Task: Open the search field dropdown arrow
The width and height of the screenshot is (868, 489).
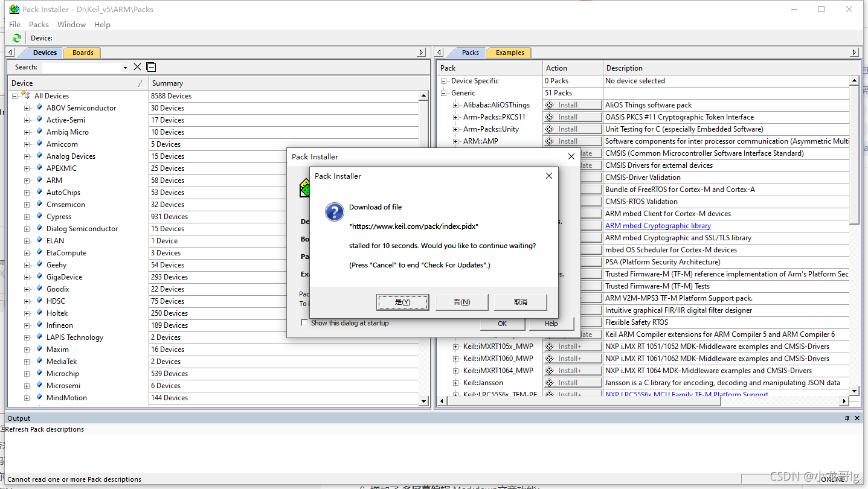Action: tap(125, 68)
